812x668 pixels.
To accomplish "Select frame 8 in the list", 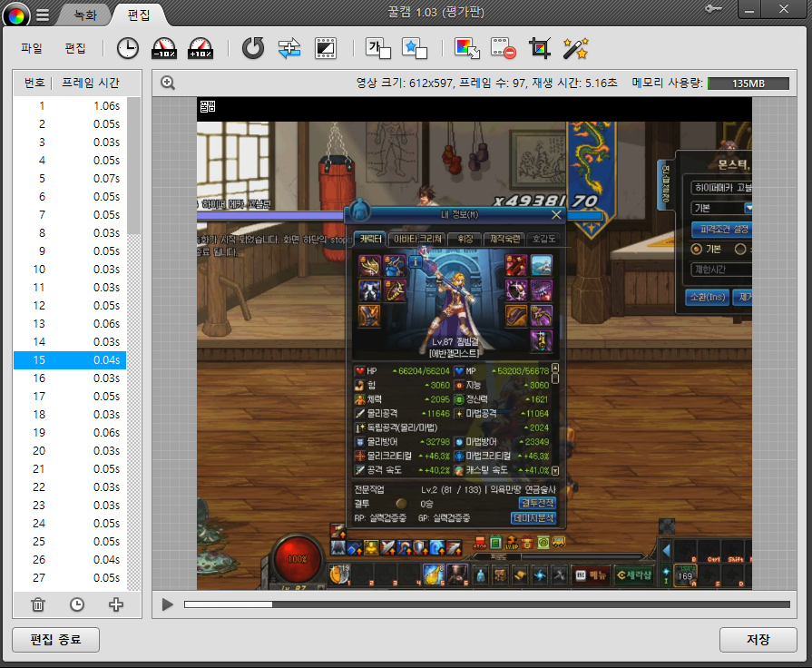I will [70, 232].
